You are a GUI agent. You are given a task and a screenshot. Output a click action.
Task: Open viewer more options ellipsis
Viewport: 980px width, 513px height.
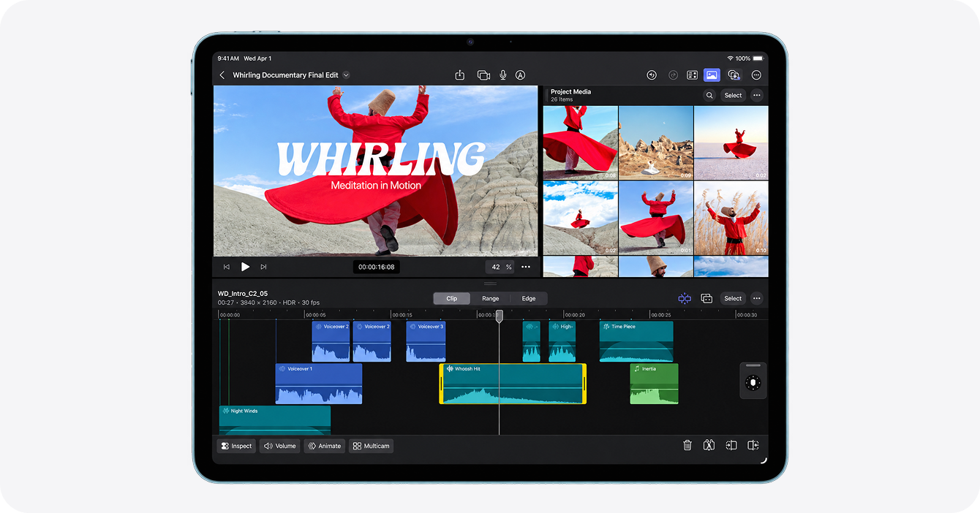[x=526, y=267]
